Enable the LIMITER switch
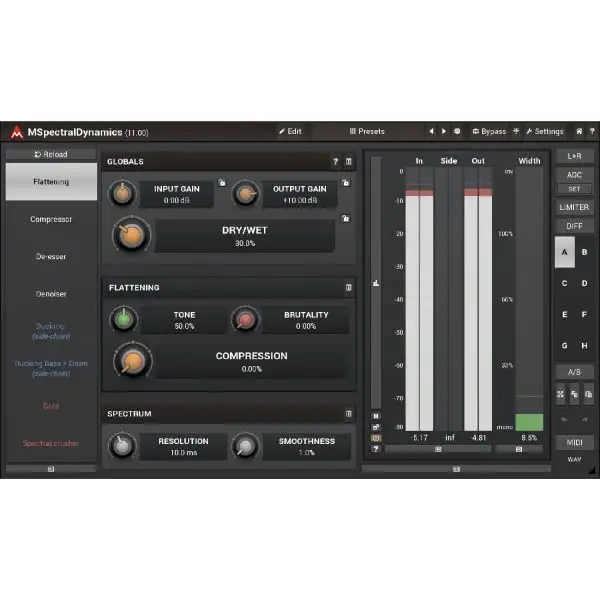This screenshot has width=600, height=600. 574,207
